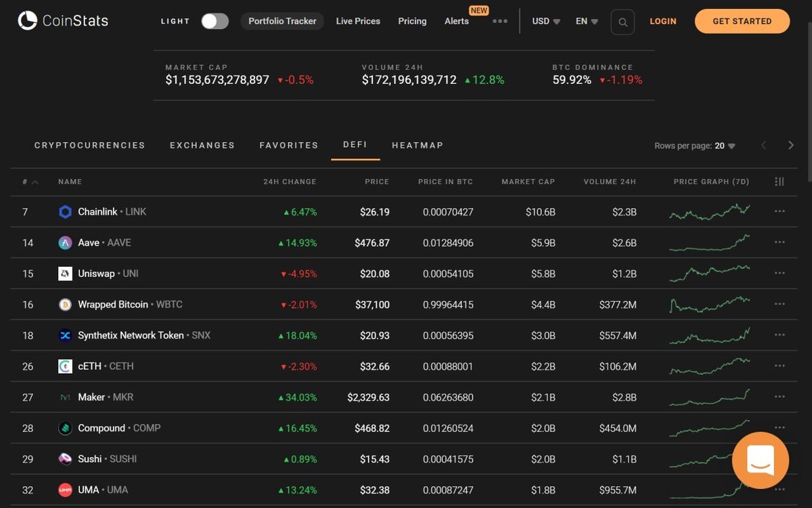This screenshot has width=812, height=508.
Task: Open Portfolio Tracker page
Action: click(282, 21)
